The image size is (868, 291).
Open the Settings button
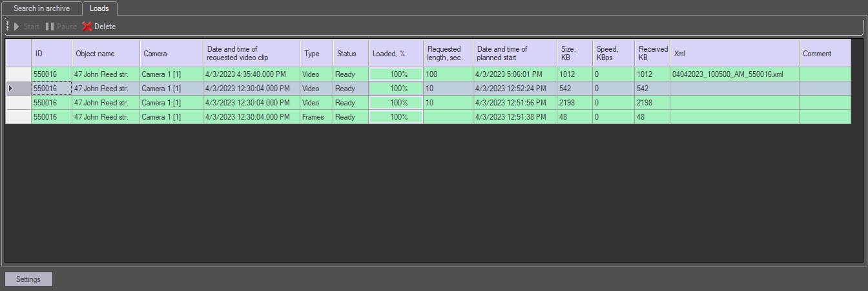coord(28,279)
